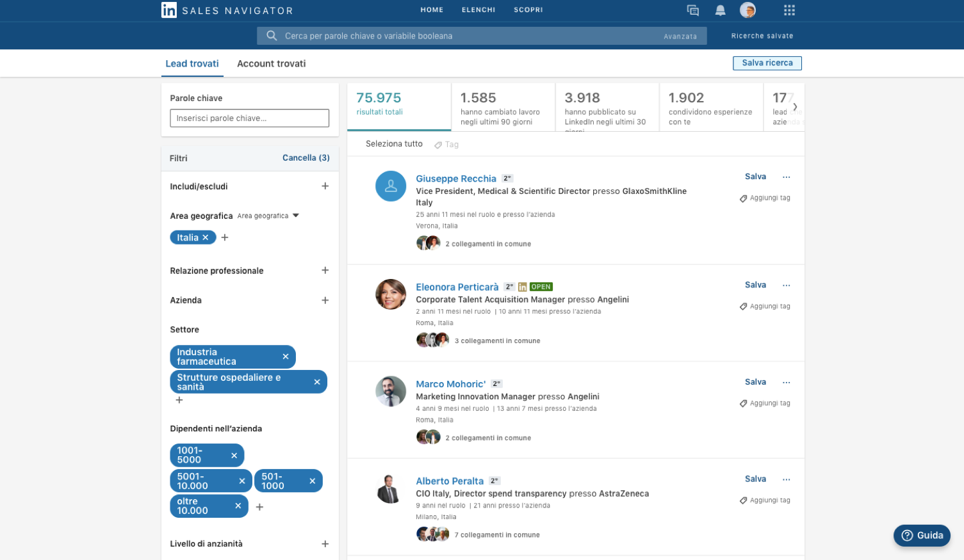Open Eleonora Perticarà's profile link
The width and height of the screenshot is (964, 560).
point(457,287)
